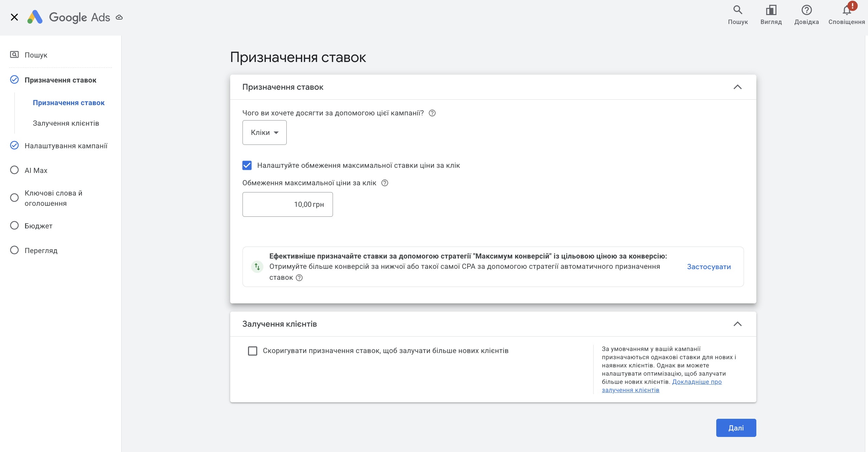Open the Вигляд appearance icon

click(x=771, y=10)
